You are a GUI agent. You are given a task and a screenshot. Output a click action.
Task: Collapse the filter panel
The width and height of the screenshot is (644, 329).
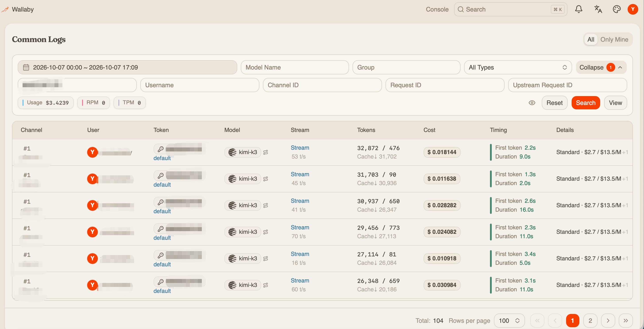601,67
